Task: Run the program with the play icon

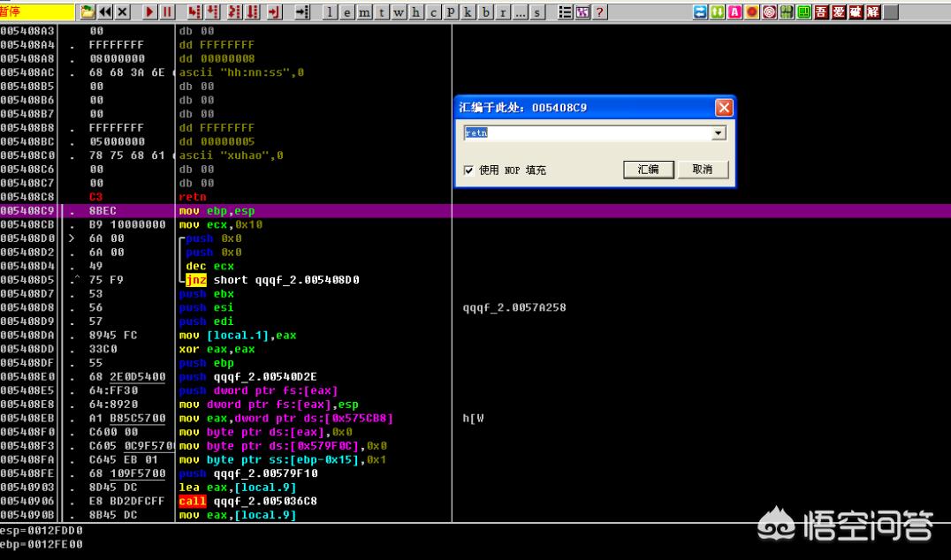Action: pyautogui.click(x=150, y=11)
